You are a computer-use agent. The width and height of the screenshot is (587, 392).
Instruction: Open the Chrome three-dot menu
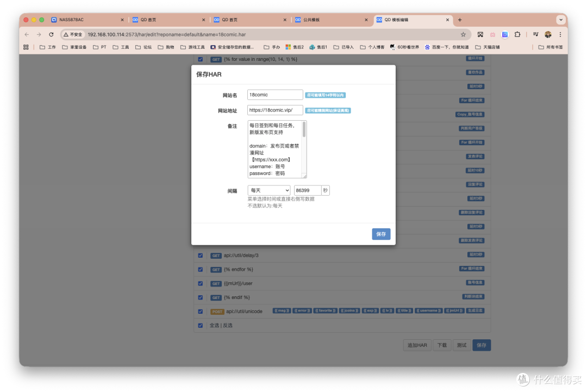click(x=560, y=34)
